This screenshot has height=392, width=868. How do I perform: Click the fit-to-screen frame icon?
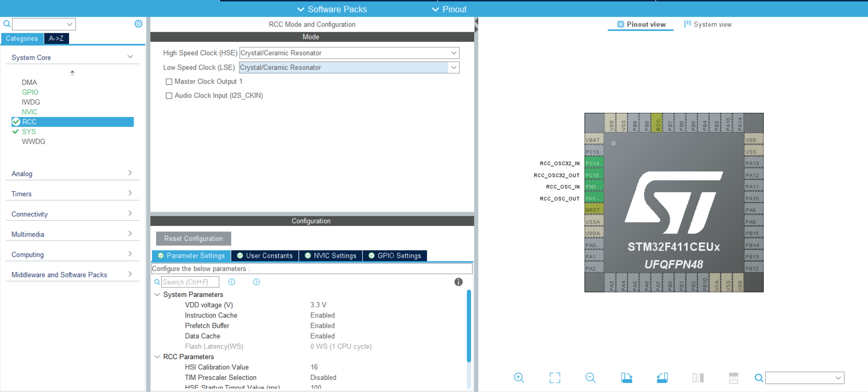point(554,377)
